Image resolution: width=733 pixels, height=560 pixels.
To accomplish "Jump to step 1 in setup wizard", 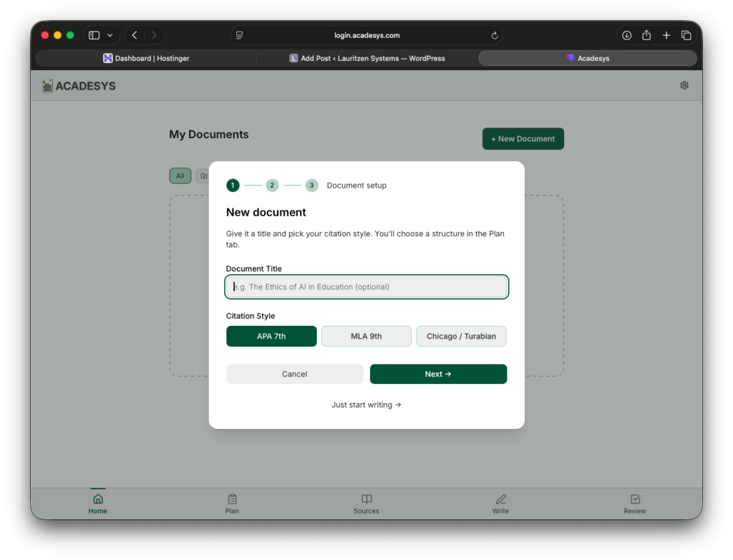I will (x=233, y=185).
